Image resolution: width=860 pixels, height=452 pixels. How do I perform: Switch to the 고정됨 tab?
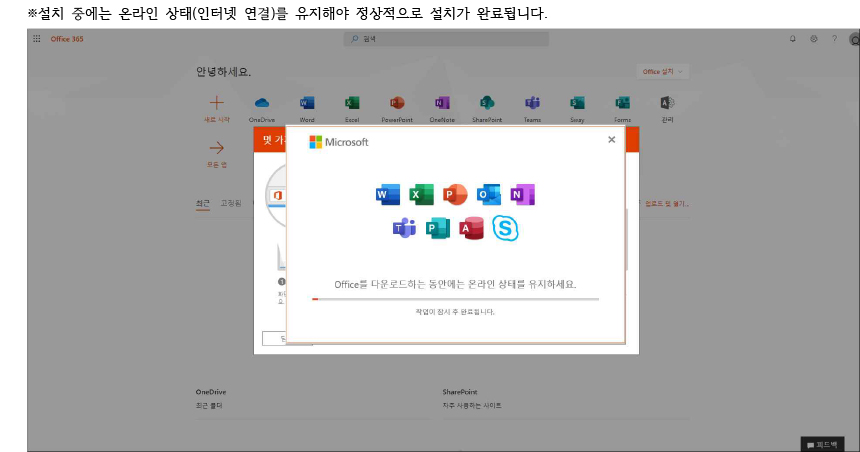click(231, 204)
